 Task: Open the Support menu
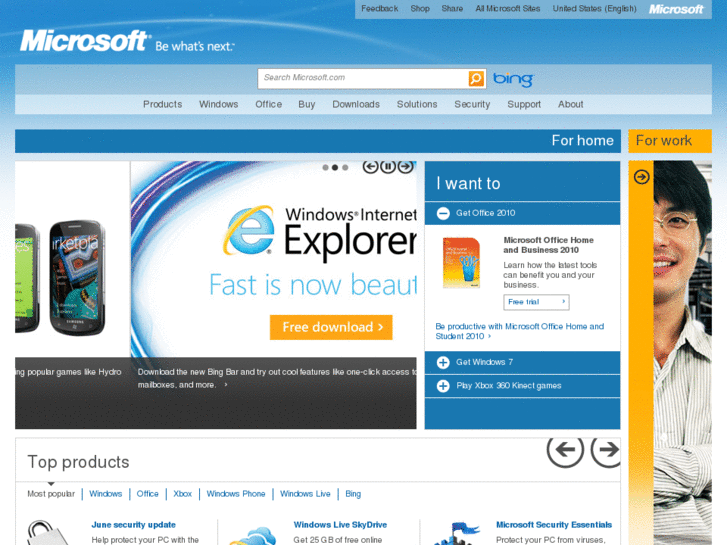[524, 104]
